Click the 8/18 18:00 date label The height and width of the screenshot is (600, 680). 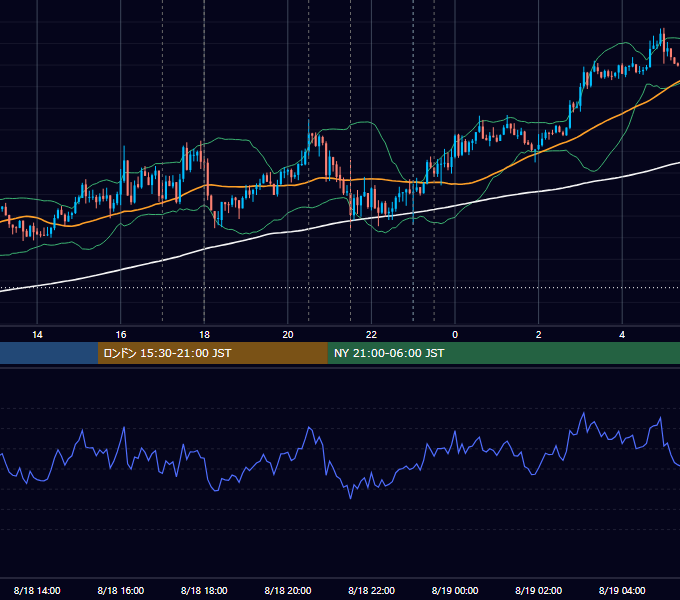point(204,590)
